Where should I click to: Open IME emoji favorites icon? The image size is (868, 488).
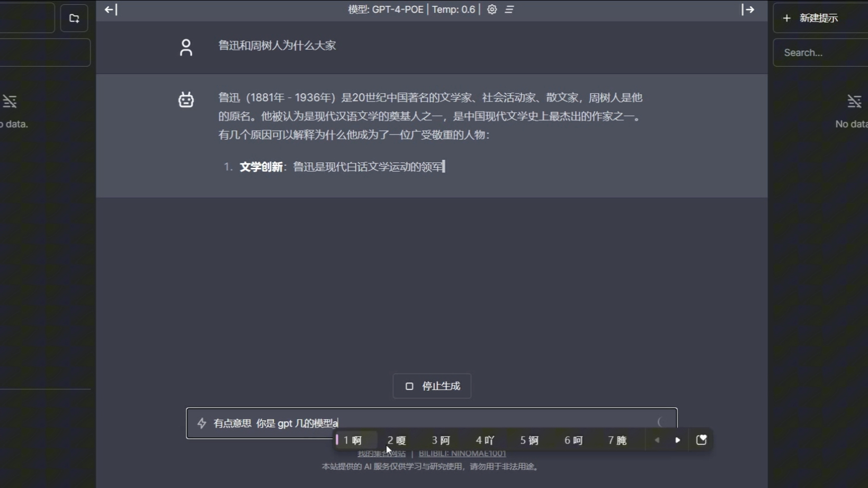(701, 440)
